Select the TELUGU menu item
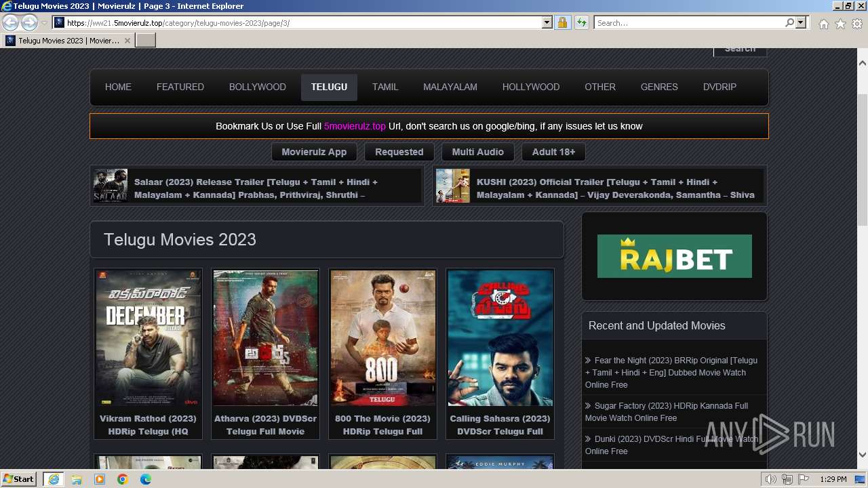This screenshot has width=868, height=488. pos(329,87)
